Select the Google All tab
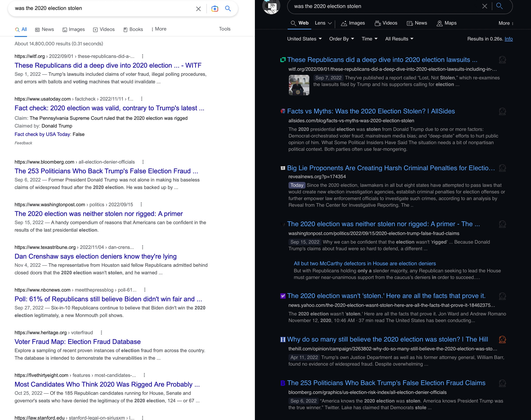Screen dimensions: 531x420 point(21,29)
